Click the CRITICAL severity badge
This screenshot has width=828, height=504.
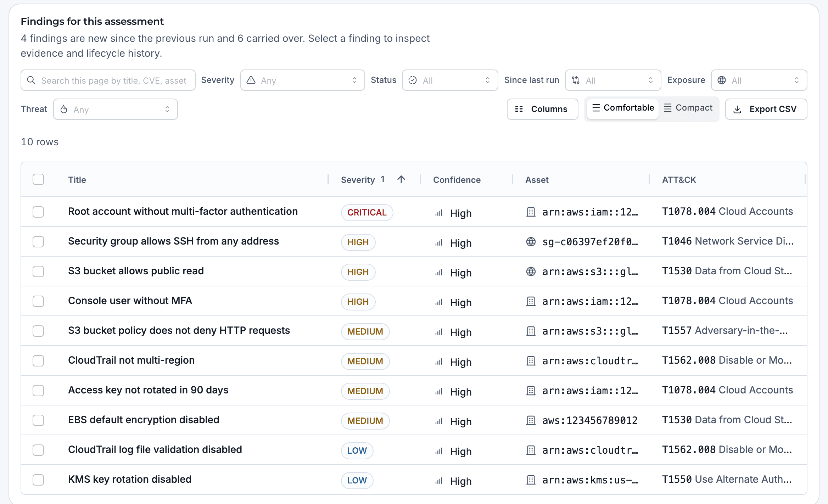point(367,212)
